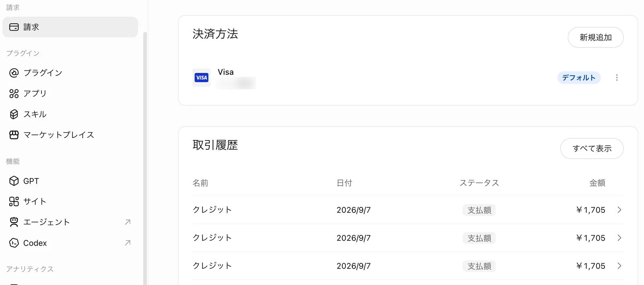Click the GPT box icon
This screenshot has width=644, height=285.
14,181
